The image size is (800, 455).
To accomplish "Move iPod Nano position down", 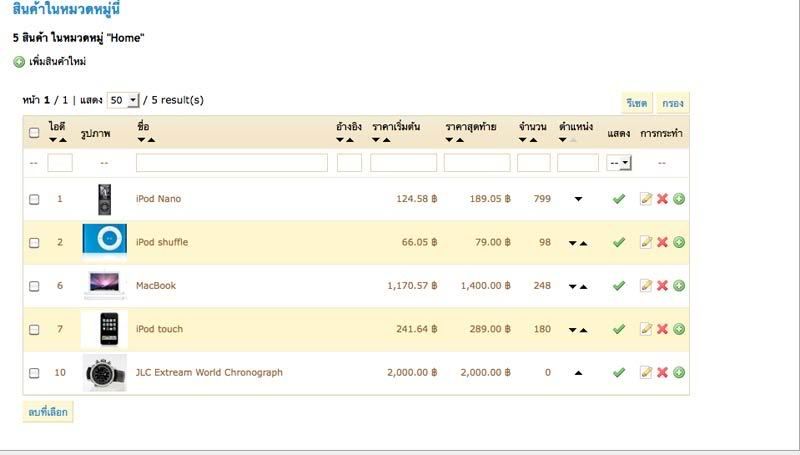I will [578, 199].
